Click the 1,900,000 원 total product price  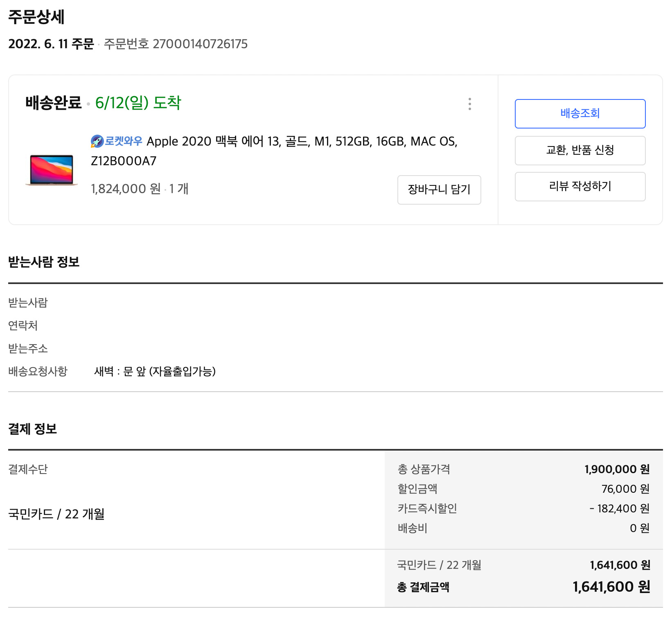617,469
